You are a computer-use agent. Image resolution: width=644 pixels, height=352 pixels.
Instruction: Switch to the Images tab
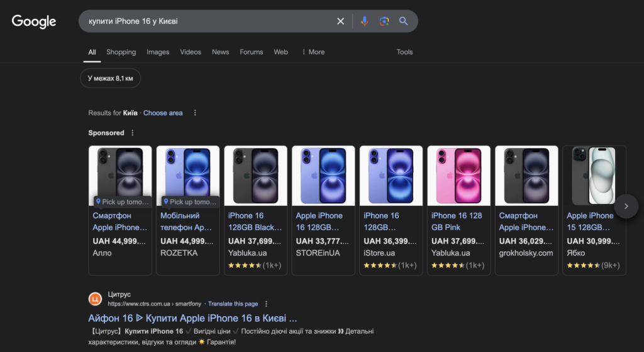(x=158, y=52)
